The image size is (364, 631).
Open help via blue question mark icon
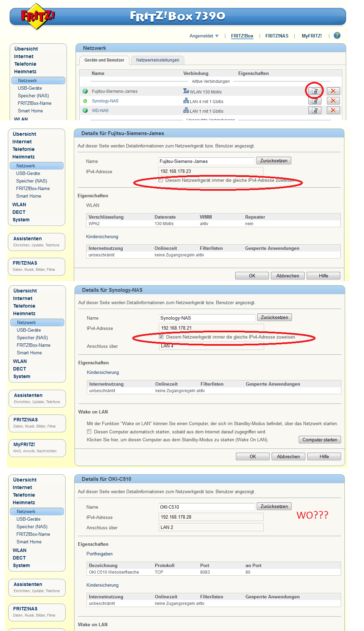pos(337,35)
